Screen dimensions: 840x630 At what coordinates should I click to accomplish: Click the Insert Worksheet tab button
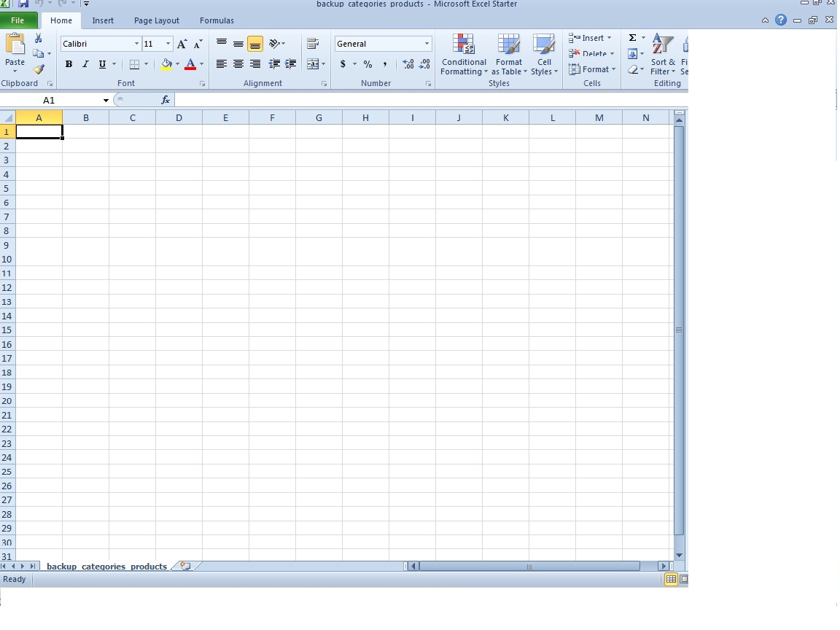click(x=185, y=566)
